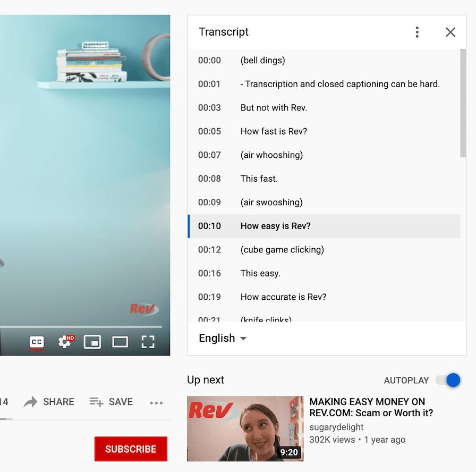The width and height of the screenshot is (476, 472).
Task: Select transcript line 'But not with Rev.'
Action: click(324, 107)
